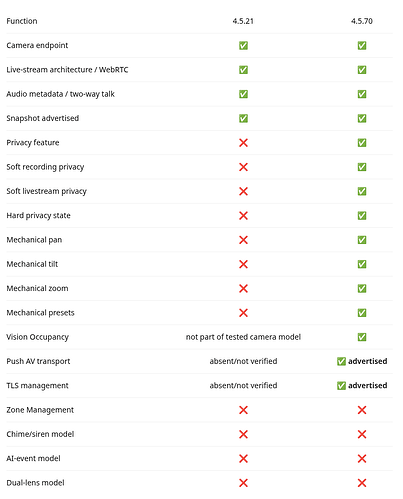The image size is (403, 499).
Task: Click the 4.5.70 red X for Dual-lens model
Action: click(x=362, y=483)
